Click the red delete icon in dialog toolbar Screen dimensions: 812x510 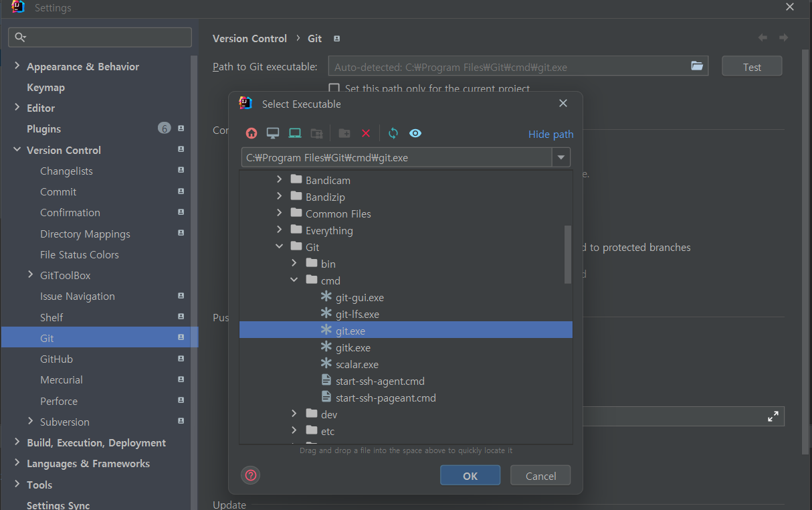[366, 133]
